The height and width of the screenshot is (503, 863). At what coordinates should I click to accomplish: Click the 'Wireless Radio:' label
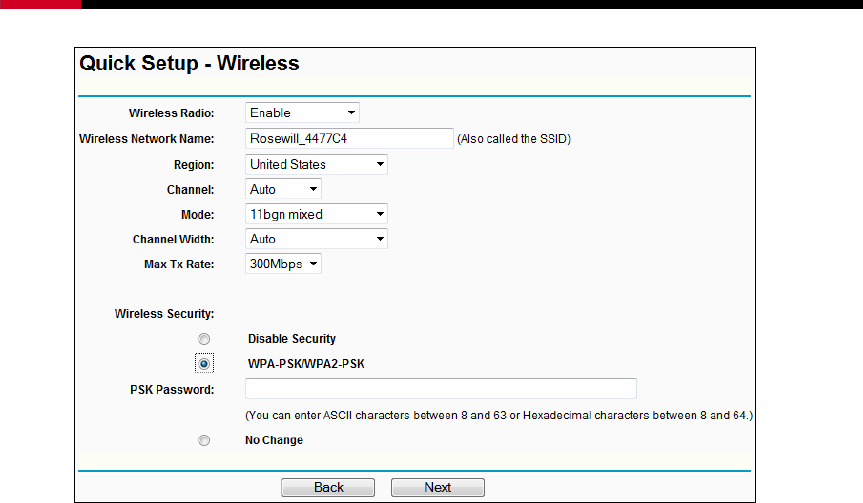pos(172,113)
